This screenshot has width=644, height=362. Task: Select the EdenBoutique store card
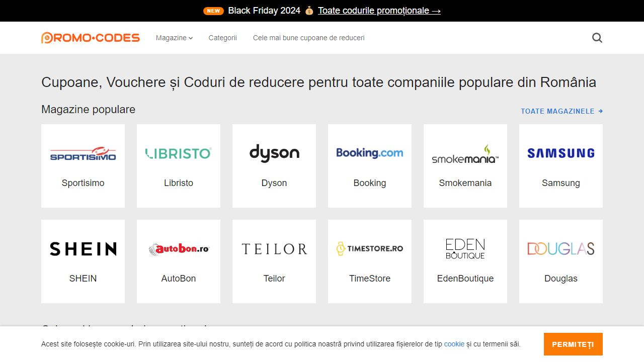coord(465,261)
